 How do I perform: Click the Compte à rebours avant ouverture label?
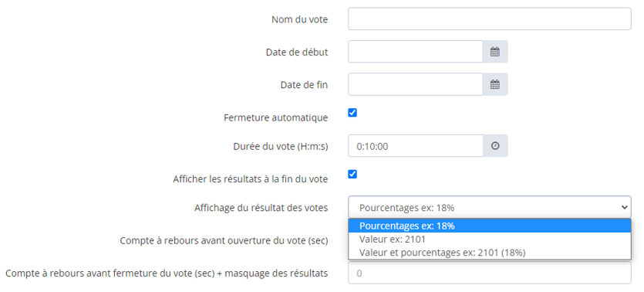(224, 240)
